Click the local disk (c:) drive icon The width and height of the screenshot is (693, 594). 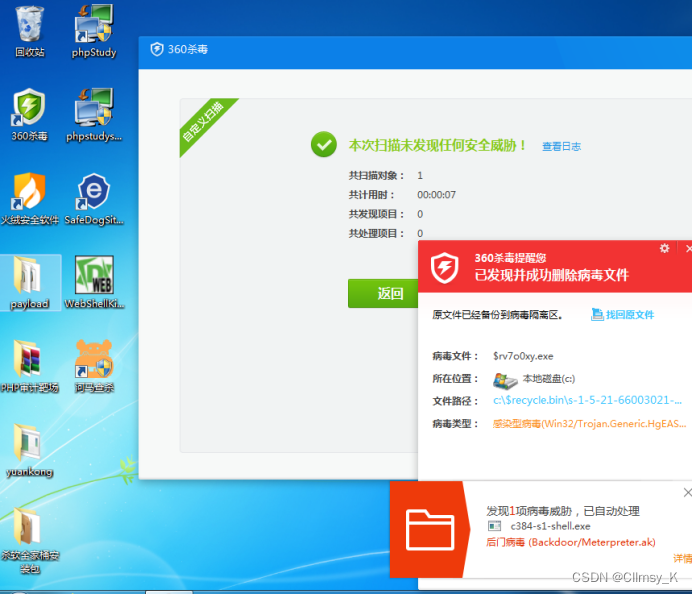pyautogui.click(x=505, y=380)
